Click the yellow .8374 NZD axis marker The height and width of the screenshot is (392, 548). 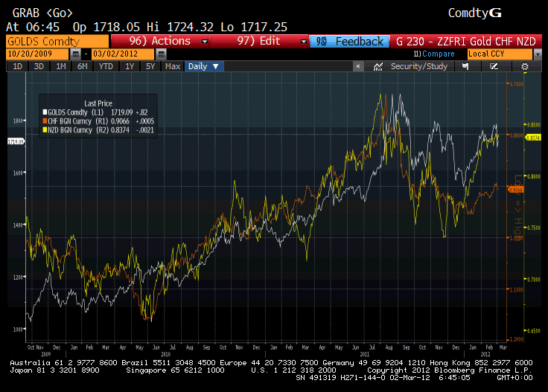click(x=533, y=138)
